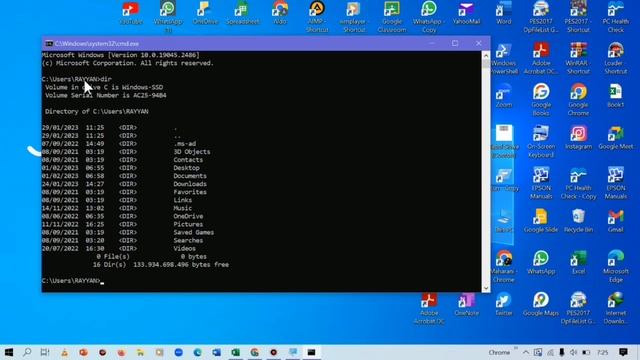
Task: Open Windows PowerShell desktop shortcut
Action: point(504,58)
